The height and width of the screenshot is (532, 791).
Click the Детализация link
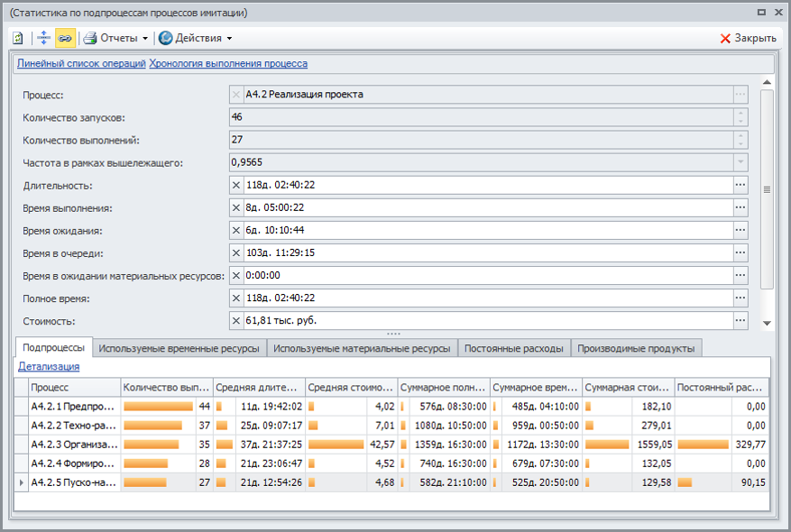pyautogui.click(x=49, y=366)
